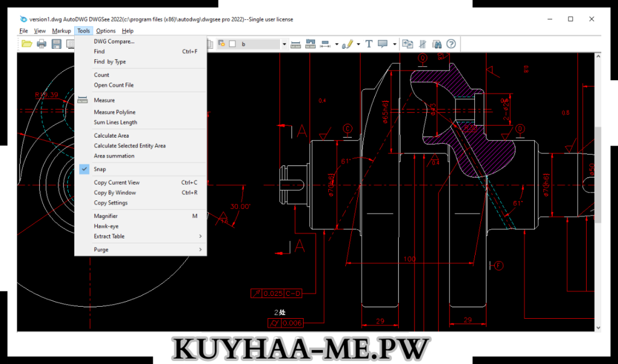Screen dimensions: 618x364
Task: Click the ruler icon beside Measure
Action: [82, 100]
